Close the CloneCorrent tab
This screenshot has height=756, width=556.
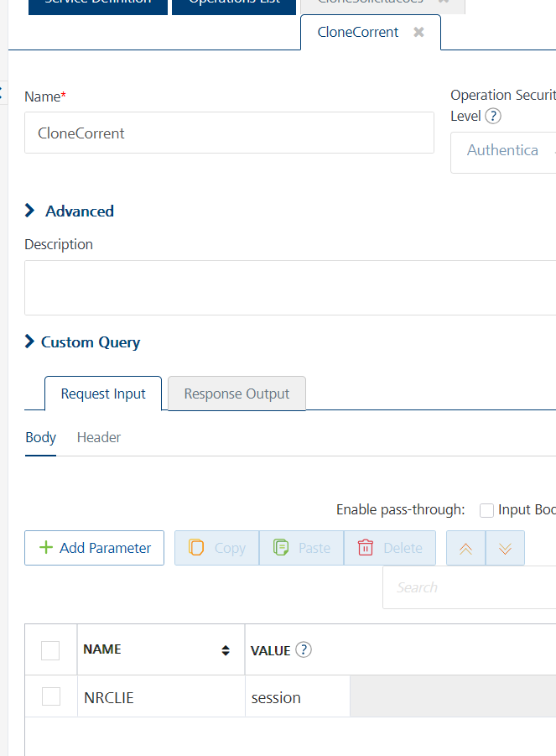pyautogui.click(x=418, y=33)
